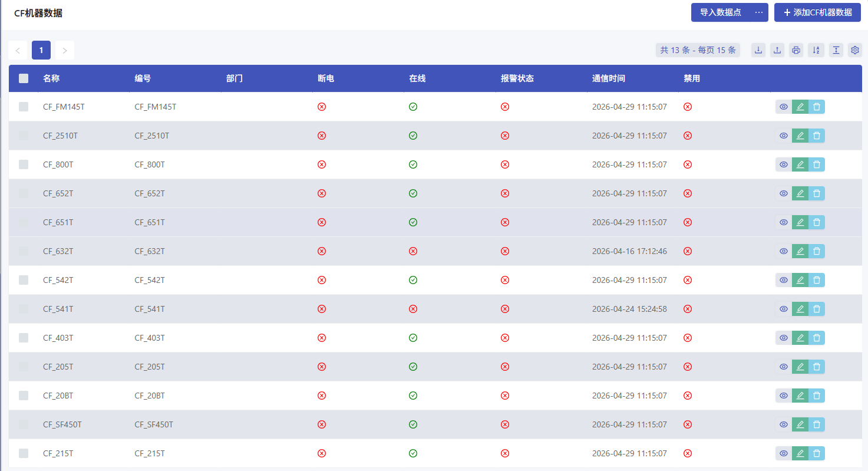
Task: Expand the '···' menu beside 导入数据点
Action: (759, 12)
